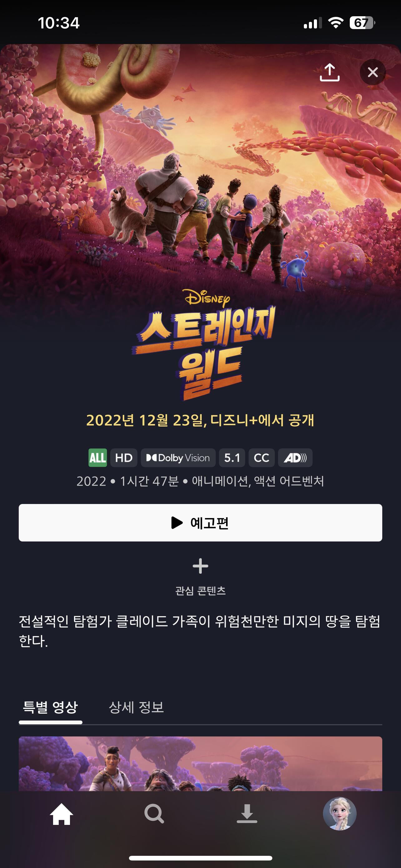Add to 관심 콘텐츠 watchlist

[200, 576]
